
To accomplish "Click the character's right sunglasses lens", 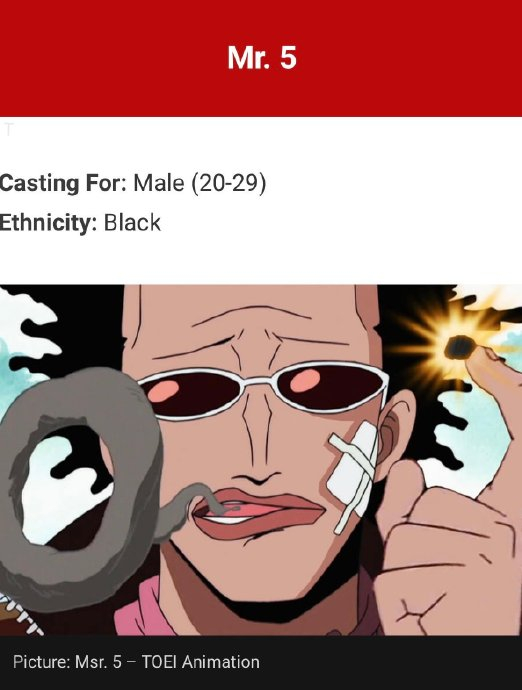I will point(329,384).
